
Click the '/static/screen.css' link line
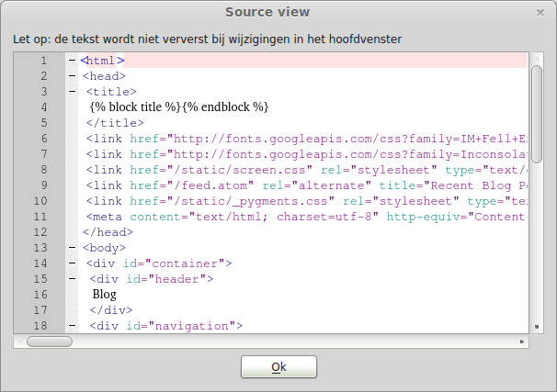(307, 170)
